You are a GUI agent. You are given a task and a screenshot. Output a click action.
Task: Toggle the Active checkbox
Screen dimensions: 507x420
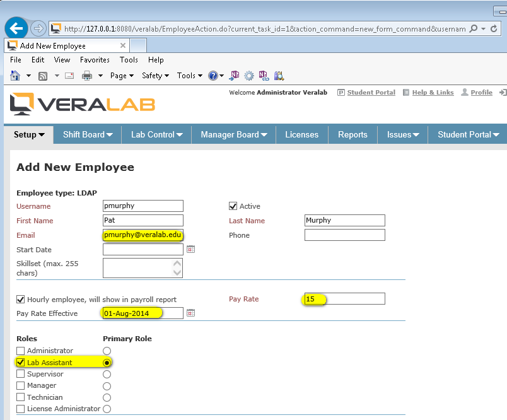pyautogui.click(x=233, y=206)
